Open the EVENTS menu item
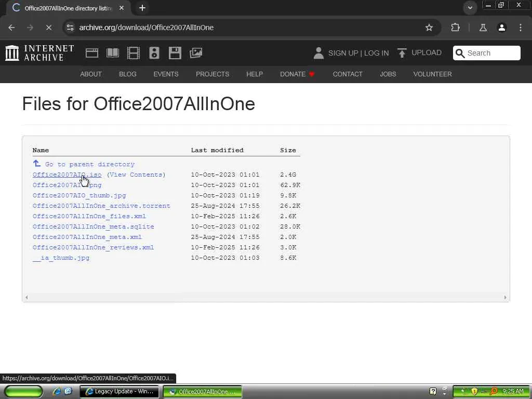 pyautogui.click(x=166, y=74)
